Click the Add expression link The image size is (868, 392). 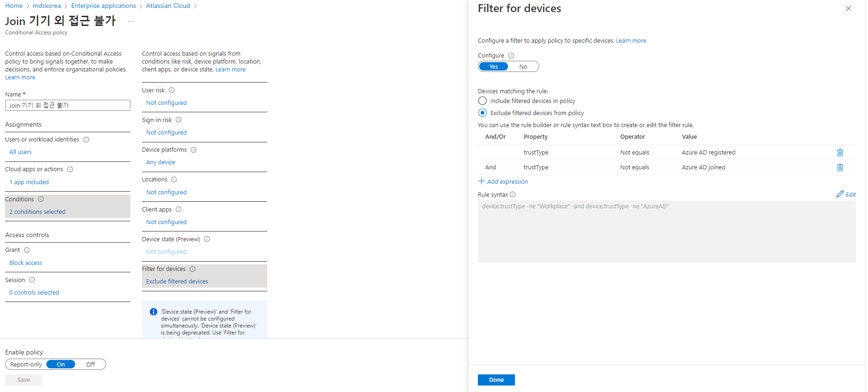pos(508,182)
